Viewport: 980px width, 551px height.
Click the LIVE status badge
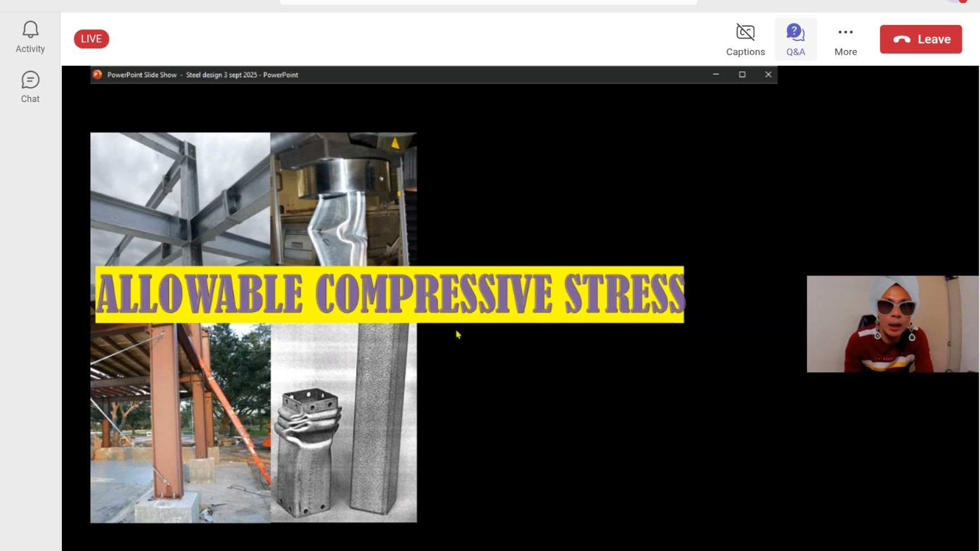[91, 39]
